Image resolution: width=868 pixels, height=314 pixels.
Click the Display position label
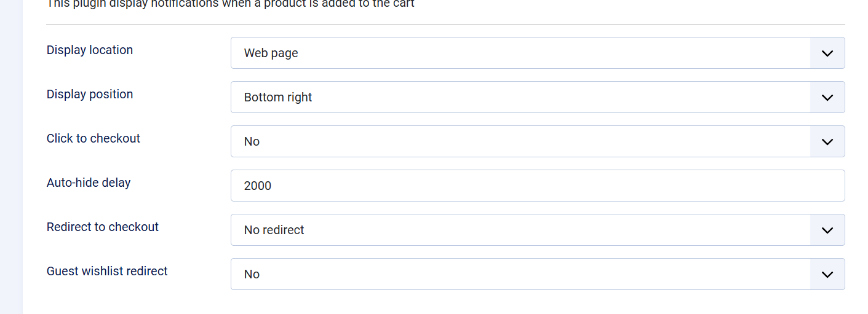tap(90, 95)
